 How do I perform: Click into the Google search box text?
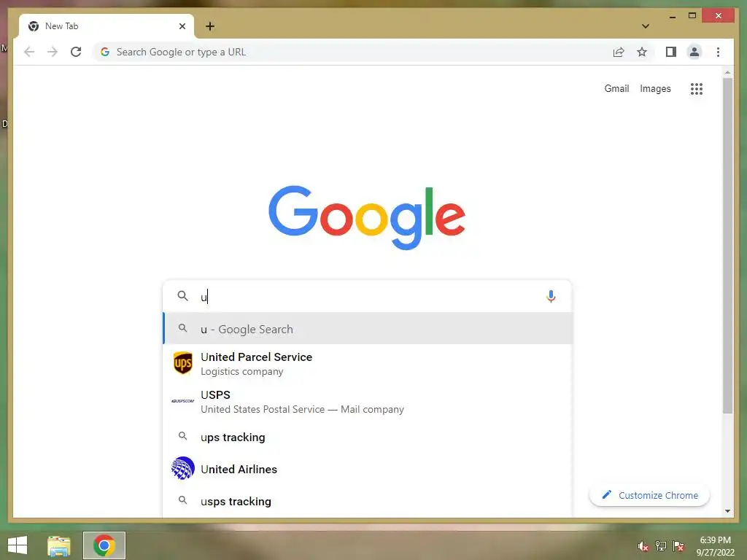point(367,297)
